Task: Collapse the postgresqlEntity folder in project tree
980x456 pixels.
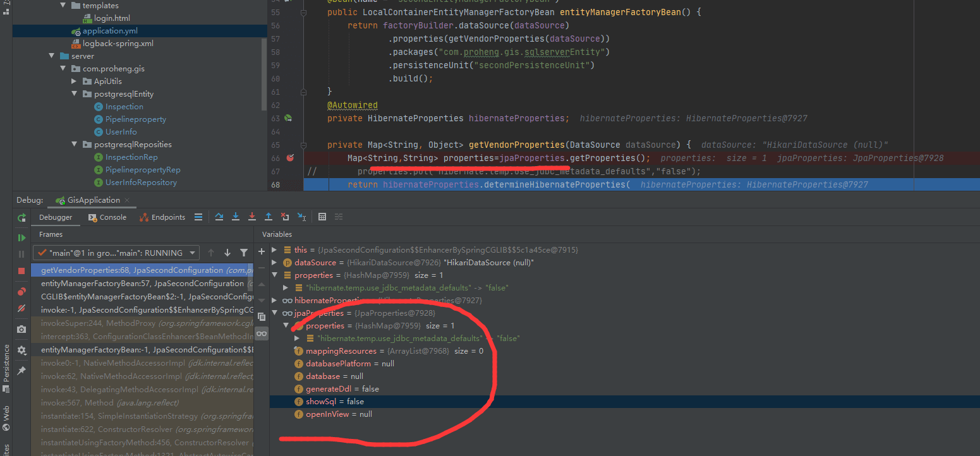Action: point(75,94)
